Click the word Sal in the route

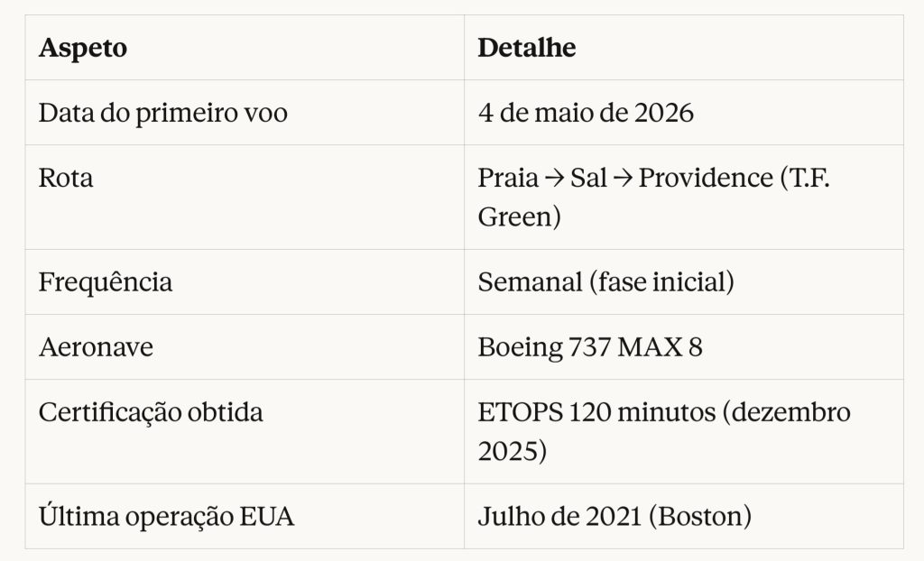588,178
